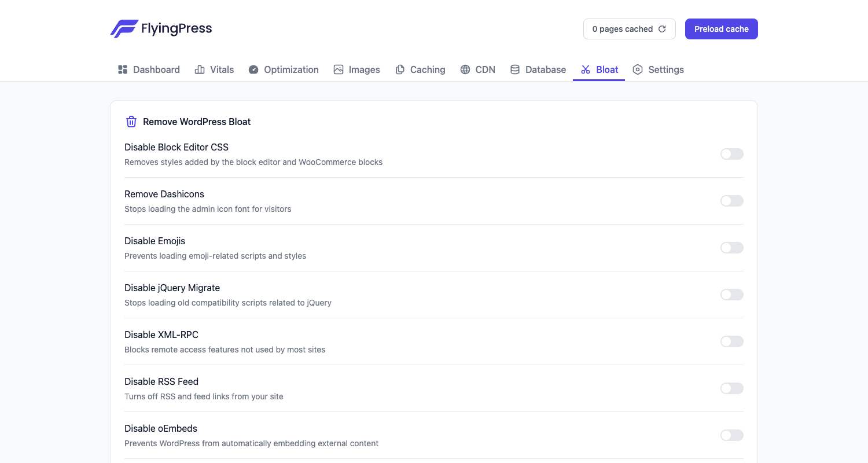Click text 'Stops loading old compatibility scripts related to jQuery'
This screenshot has width=868, height=463.
click(228, 303)
